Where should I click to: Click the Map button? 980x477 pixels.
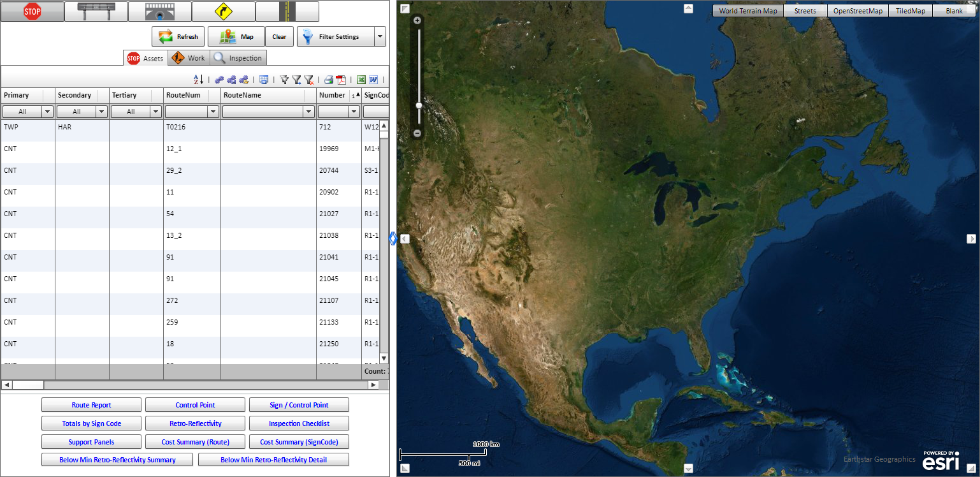(x=236, y=36)
